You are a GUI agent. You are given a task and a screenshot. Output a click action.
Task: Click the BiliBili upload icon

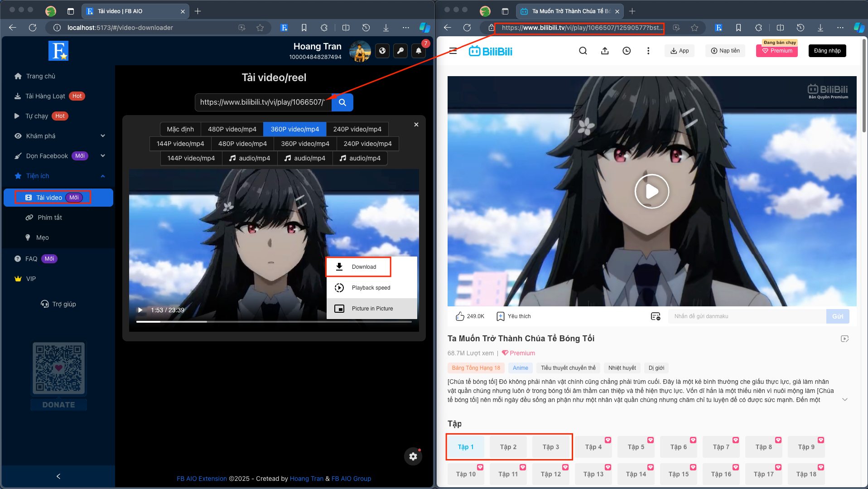coord(605,51)
